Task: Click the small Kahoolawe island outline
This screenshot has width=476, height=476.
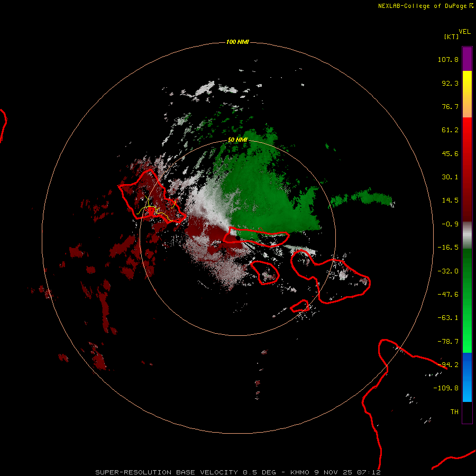Action: pyautogui.click(x=300, y=306)
